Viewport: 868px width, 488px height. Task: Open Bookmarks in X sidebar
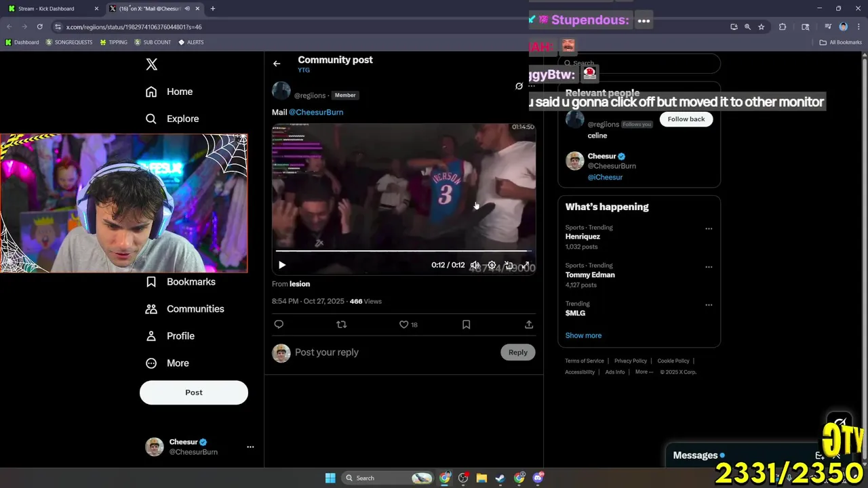pyautogui.click(x=180, y=282)
